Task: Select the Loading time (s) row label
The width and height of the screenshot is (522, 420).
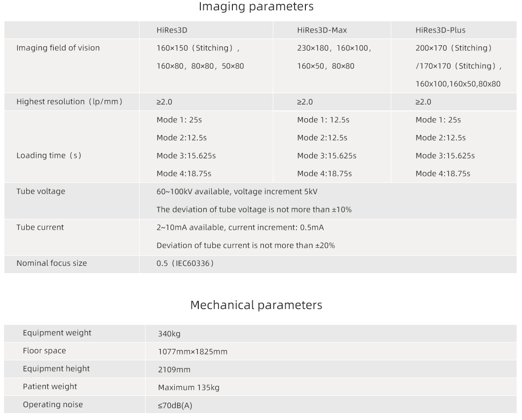Action: 49,155
